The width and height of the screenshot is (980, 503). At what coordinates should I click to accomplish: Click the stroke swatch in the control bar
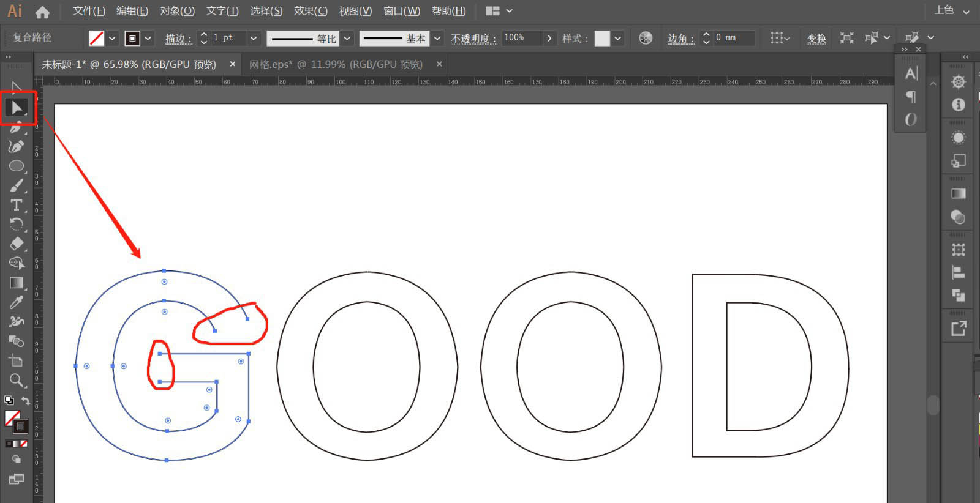click(132, 38)
